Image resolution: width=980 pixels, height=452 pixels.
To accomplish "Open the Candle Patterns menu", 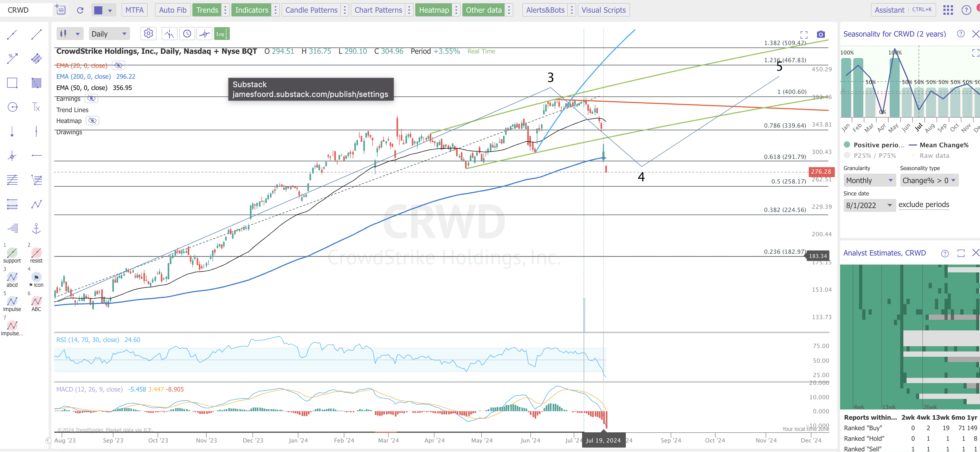I will (x=311, y=10).
